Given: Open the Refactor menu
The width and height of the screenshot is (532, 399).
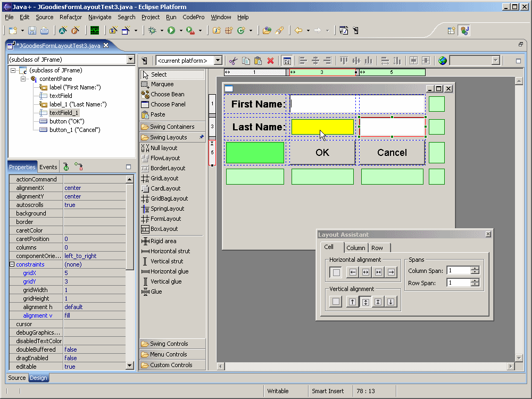Looking at the screenshot, I should [71, 17].
